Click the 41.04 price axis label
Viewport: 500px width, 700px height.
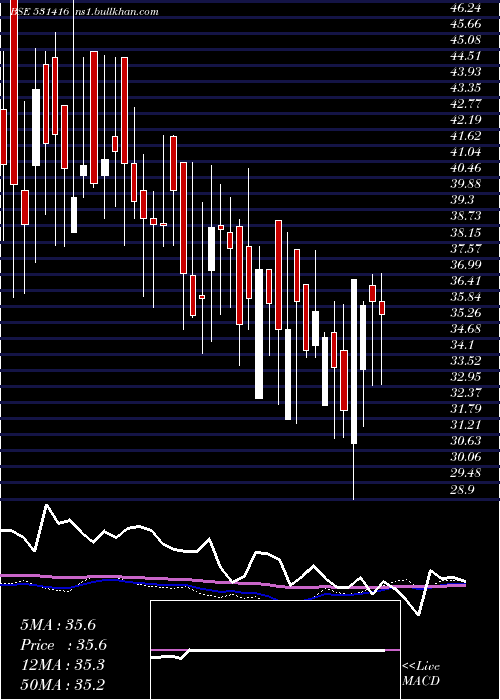tap(465, 152)
